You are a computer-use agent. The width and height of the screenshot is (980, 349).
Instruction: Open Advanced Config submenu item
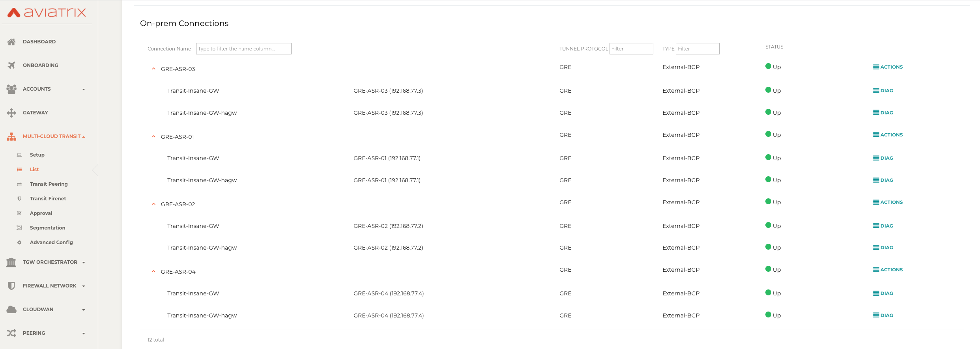pos(51,243)
